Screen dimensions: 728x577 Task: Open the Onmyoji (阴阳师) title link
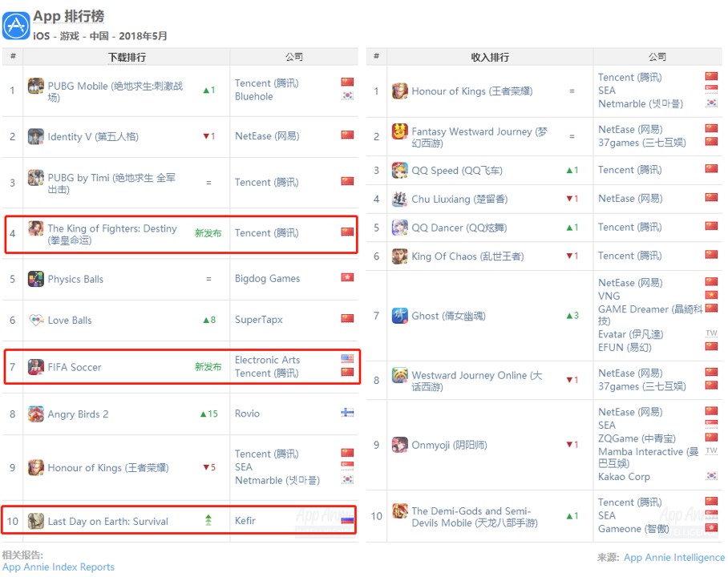450,445
